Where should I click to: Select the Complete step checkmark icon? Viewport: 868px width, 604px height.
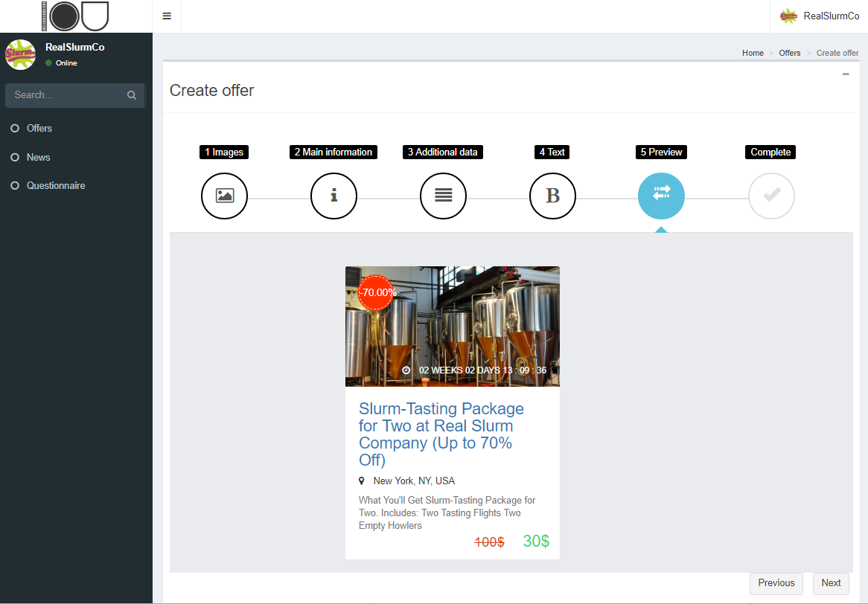point(771,196)
